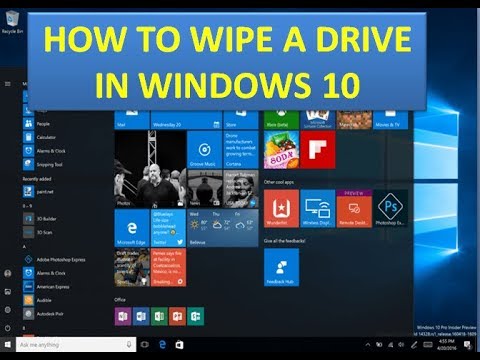Viewport: 480px width, 360px height.
Task: Open the Calendar tile showing Wednesday 20
Action: [x=186, y=120]
